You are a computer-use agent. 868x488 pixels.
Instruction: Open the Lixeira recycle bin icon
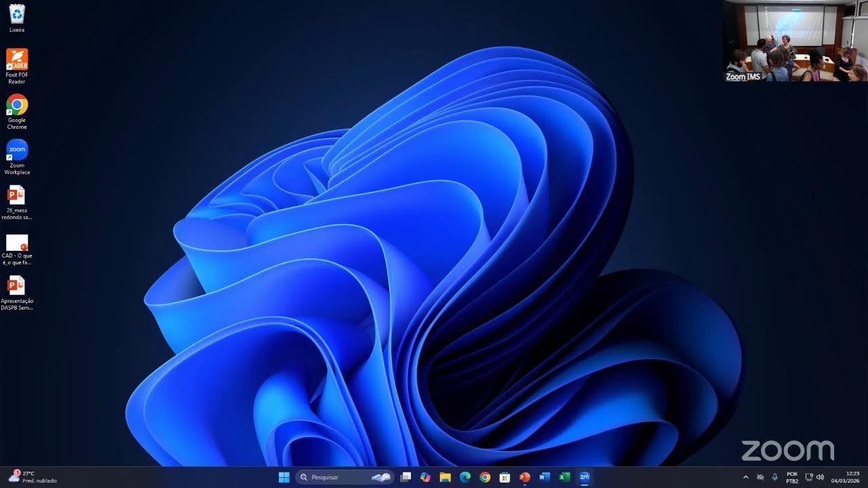[17, 18]
